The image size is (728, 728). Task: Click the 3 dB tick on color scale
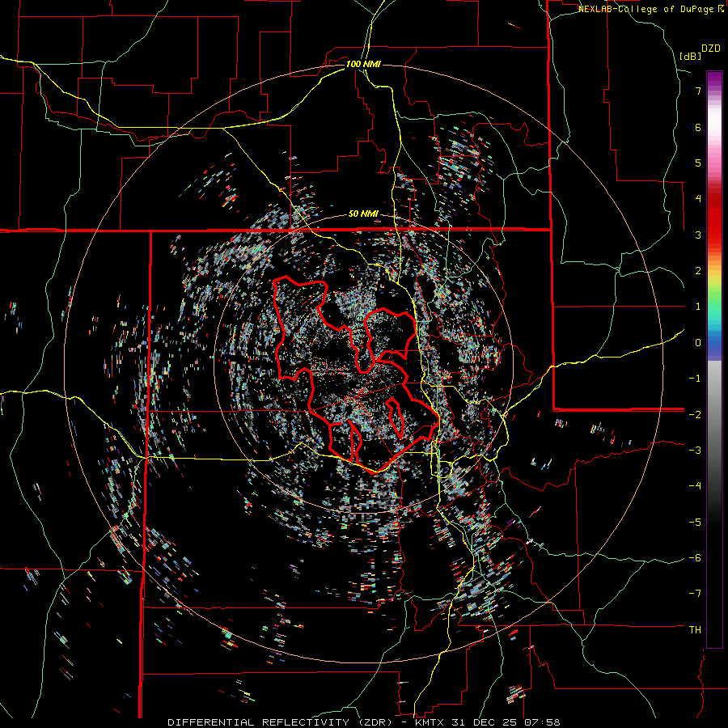tap(698, 235)
